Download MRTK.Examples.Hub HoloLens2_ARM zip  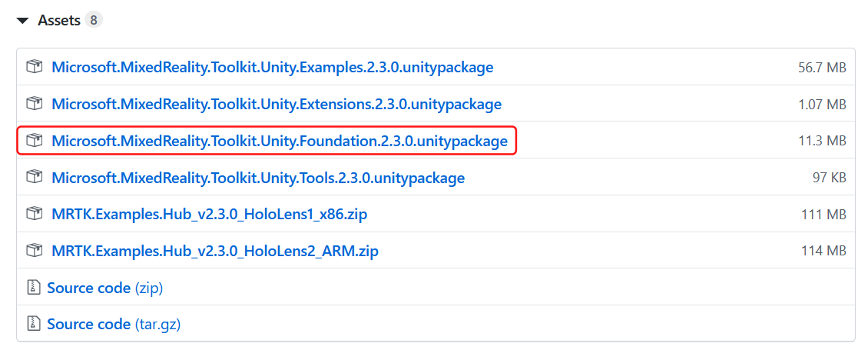pos(215,251)
